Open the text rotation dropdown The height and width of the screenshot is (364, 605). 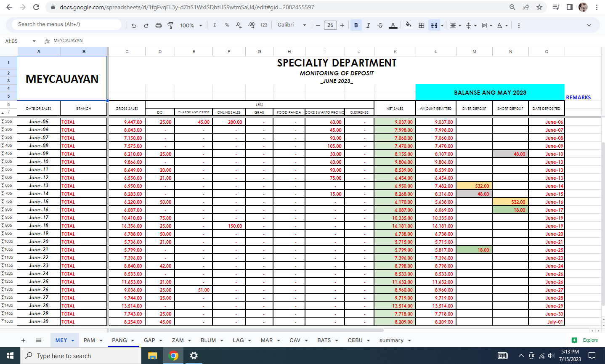pos(502,25)
